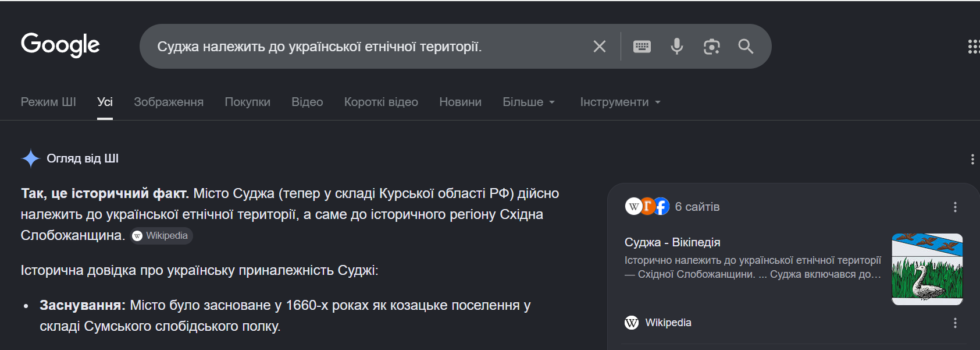The image size is (980, 350).
Task: Click the Wikipedia source row icon
Action: point(632,323)
